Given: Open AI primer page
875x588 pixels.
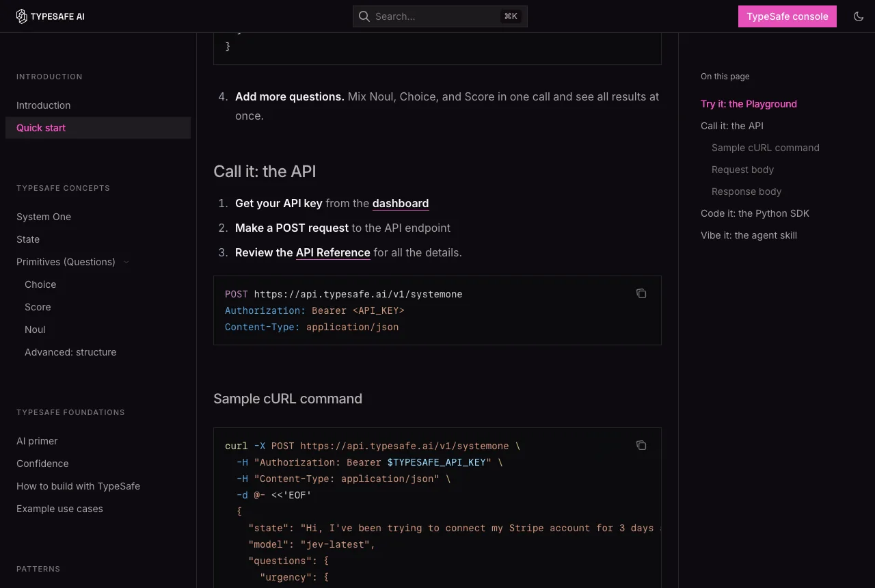Looking at the screenshot, I should pyautogui.click(x=37, y=441).
